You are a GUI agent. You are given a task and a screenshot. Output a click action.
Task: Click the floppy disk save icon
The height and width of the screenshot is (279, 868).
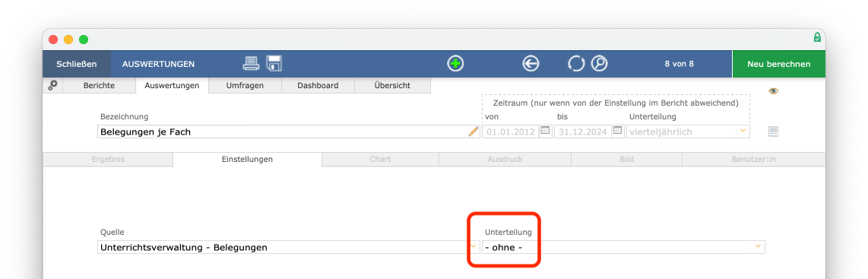coord(274,64)
